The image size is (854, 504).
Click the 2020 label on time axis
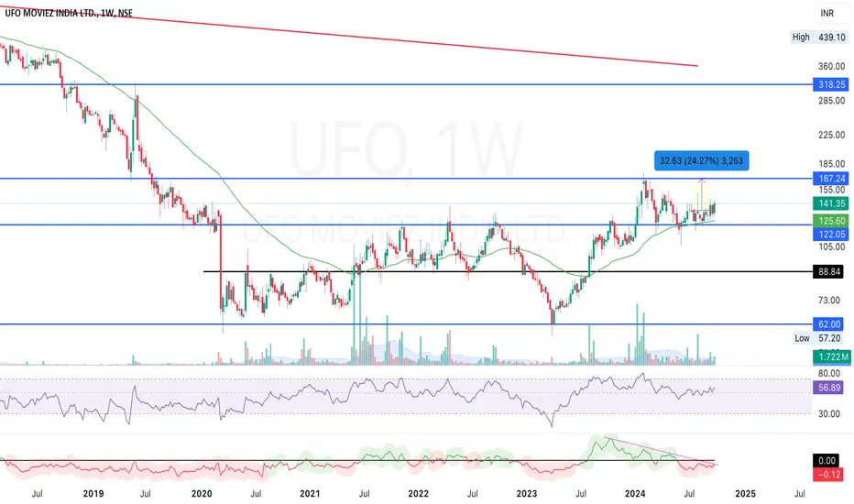202,494
